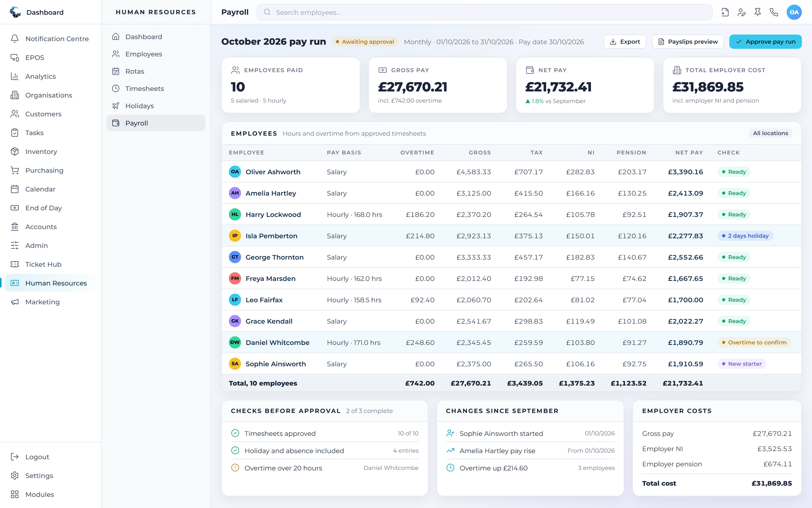
Task: Click Isla Pemberton's 2 days holiday badge
Action: point(745,236)
